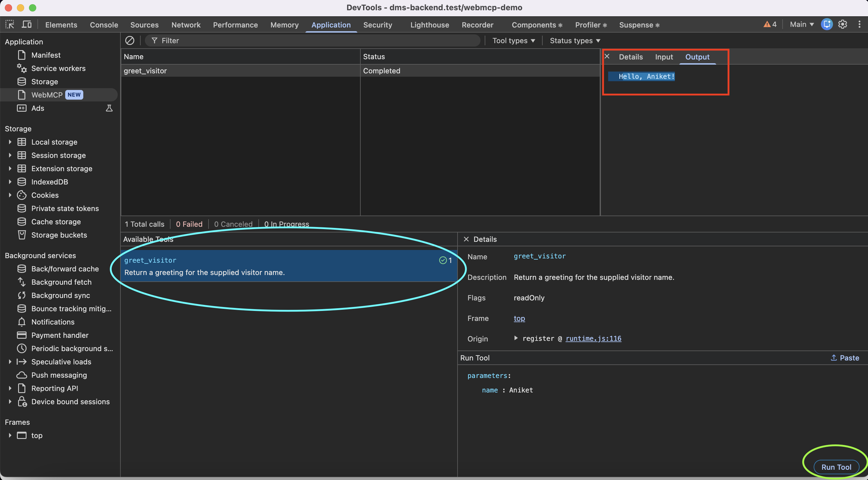The image size is (868, 480).
Task: Click the name parameter value Aniket
Action: click(x=521, y=390)
